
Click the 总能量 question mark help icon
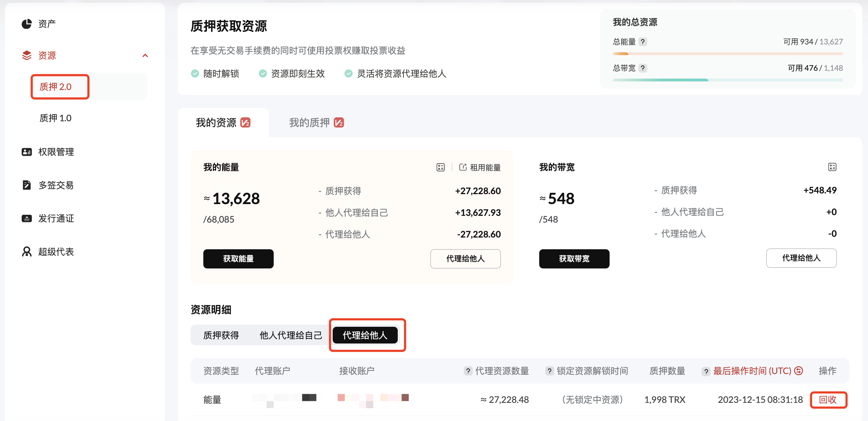click(x=643, y=42)
